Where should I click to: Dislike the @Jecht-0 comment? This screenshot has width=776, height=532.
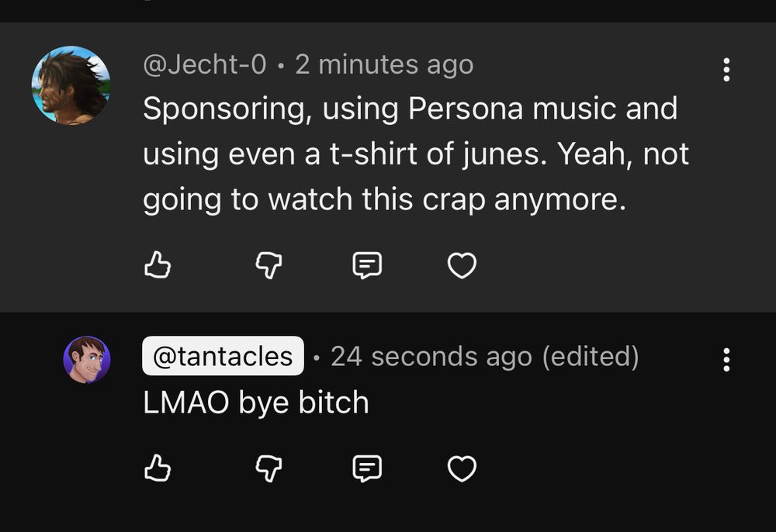coord(267,266)
